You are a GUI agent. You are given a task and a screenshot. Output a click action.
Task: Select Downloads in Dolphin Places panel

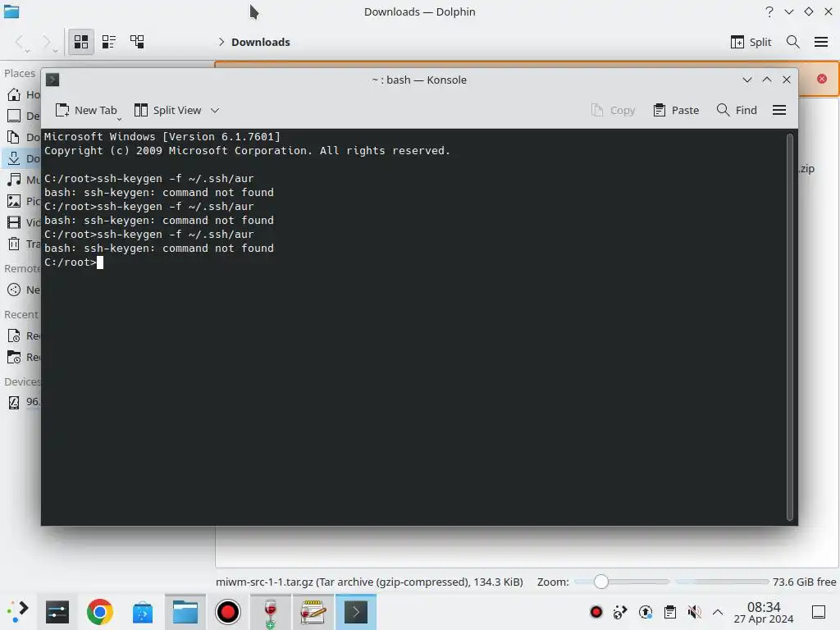coord(23,158)
